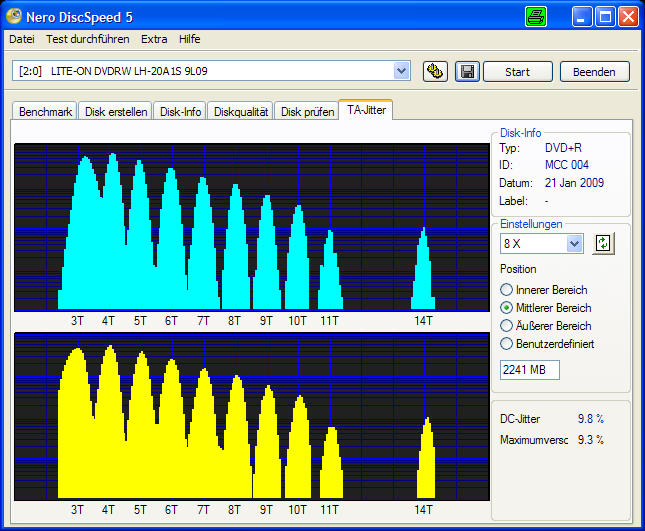
Task: Minimize the Nero DiscSpeed window
Action: coord(581,17)
